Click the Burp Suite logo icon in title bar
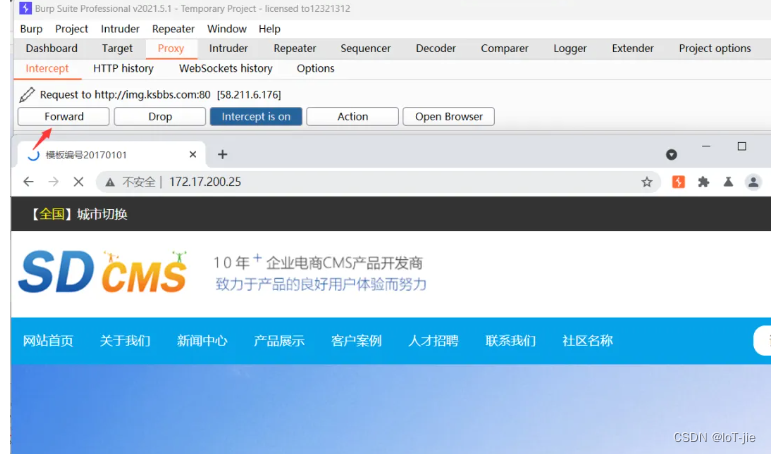 (26, 8)
